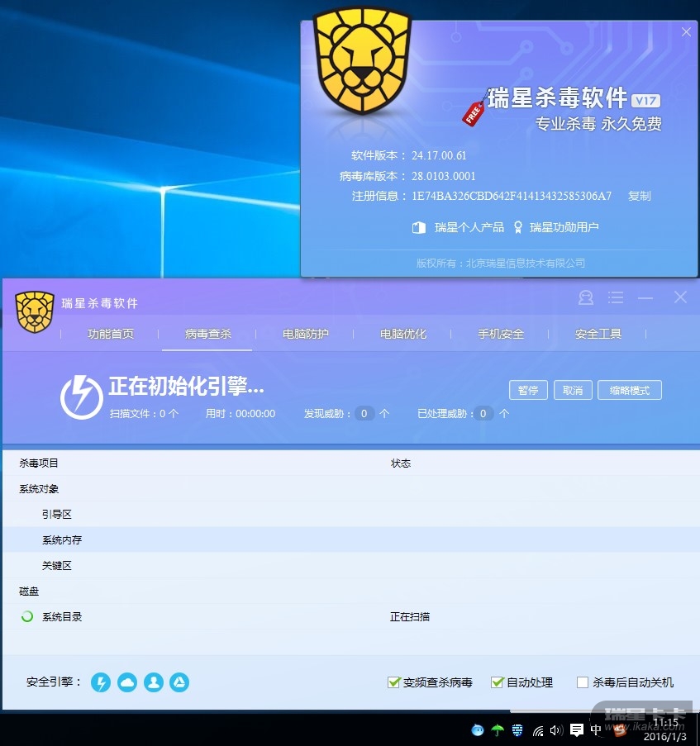Click the 状态 column header

click(401, 463)
